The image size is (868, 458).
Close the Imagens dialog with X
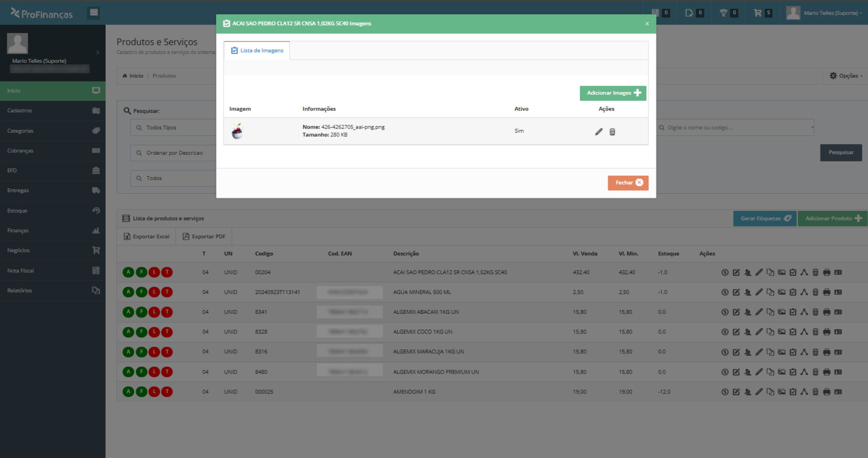pyautogui.click(x=647, y=24)
